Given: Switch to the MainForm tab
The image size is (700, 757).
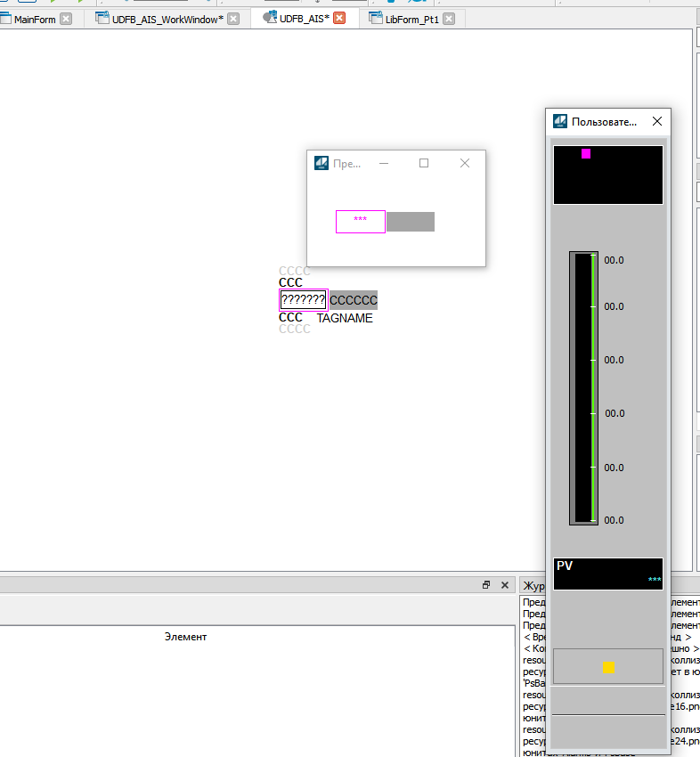Looking at the screenshot, I should coord(36,19).
